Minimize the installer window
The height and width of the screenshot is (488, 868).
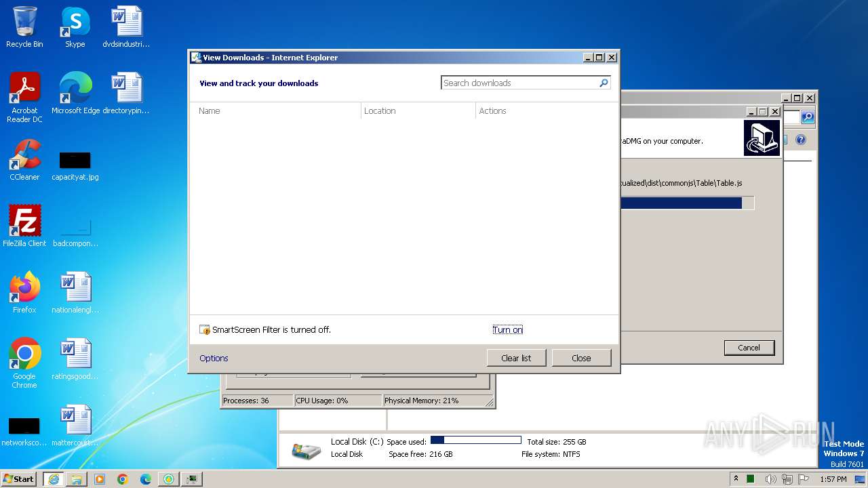tap(751, 112)
